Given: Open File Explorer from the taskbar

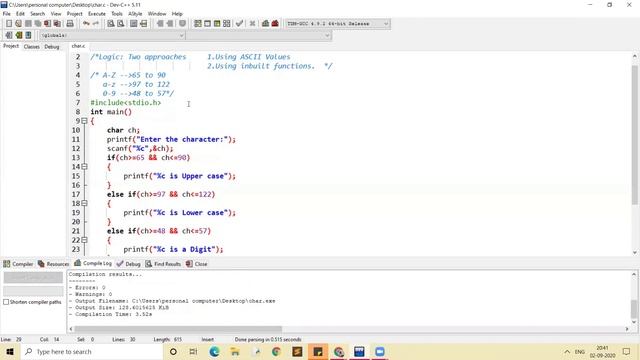Looking at the screenshot, I should (x=235, y=351).
